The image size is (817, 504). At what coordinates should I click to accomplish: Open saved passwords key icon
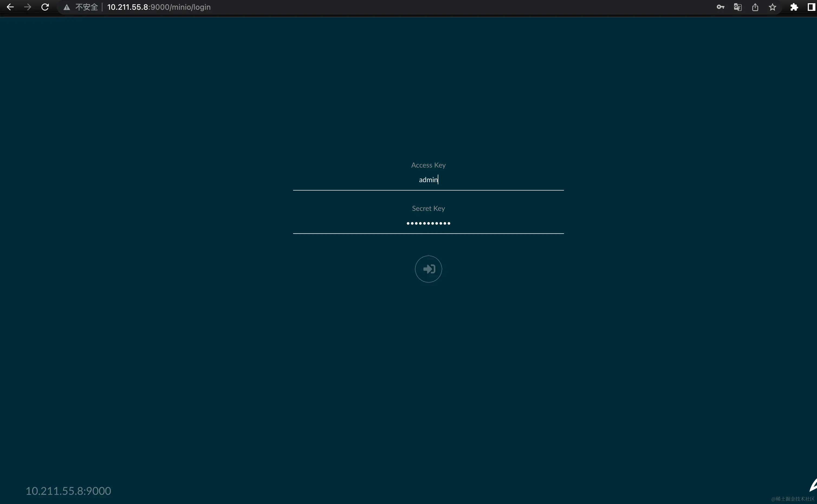(x=720, y=7)
